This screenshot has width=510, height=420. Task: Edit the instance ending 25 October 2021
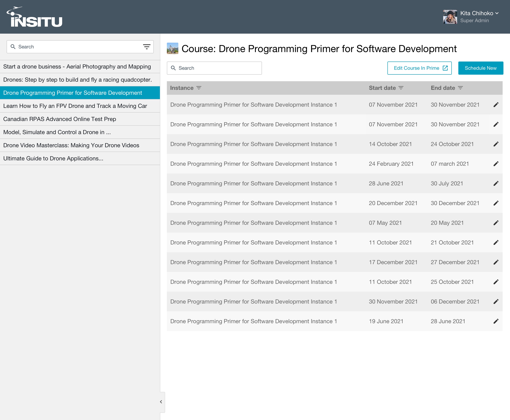click(x=496, y=282)
